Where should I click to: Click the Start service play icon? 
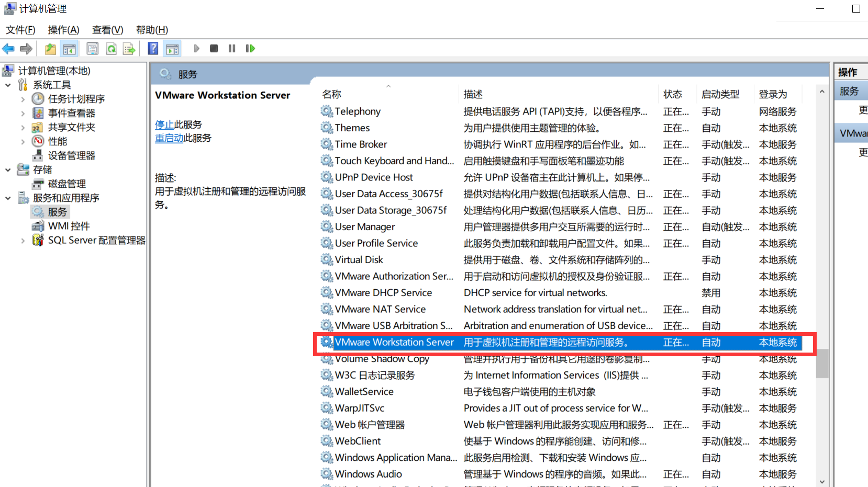[x=197, y=49]
